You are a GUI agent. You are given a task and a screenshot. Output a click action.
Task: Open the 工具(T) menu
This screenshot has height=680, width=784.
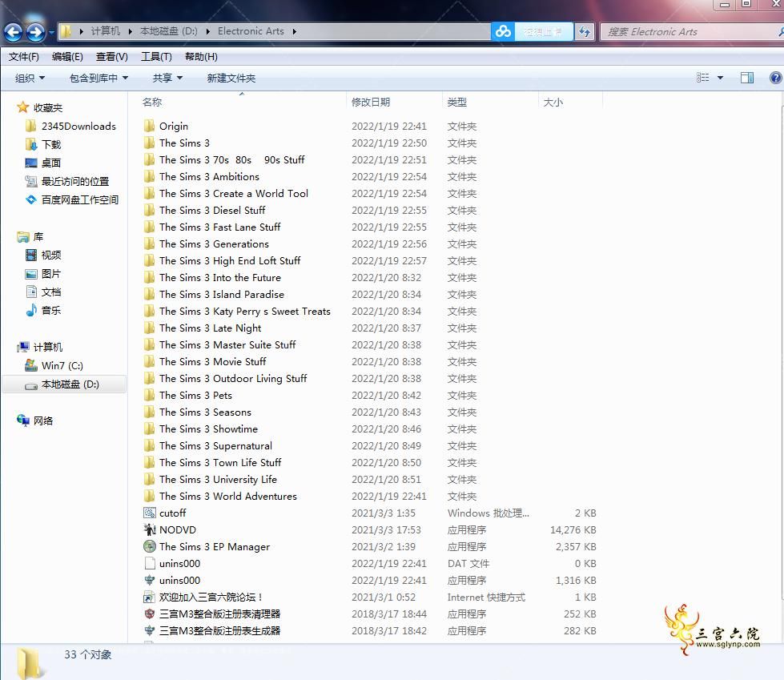pyautogui.click(x=156, y=57)
